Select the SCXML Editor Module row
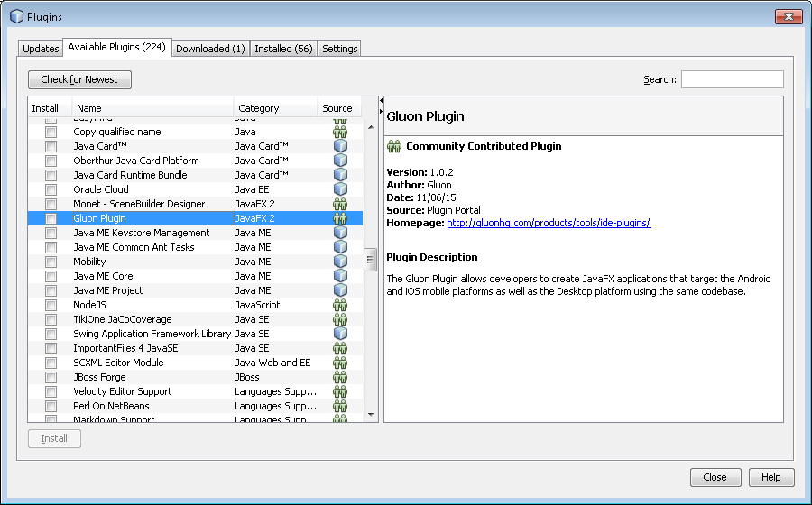This screenshot has height=505, width=812. tap(195, 363)
